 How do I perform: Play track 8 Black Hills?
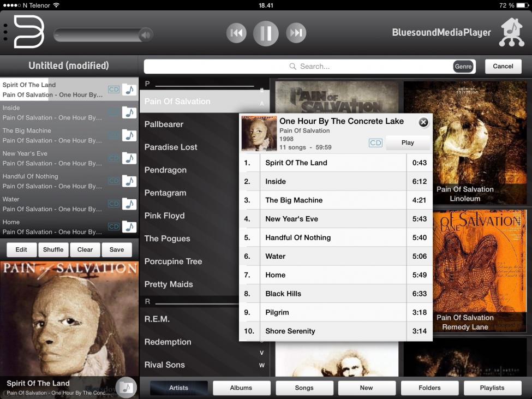(336, 294)
